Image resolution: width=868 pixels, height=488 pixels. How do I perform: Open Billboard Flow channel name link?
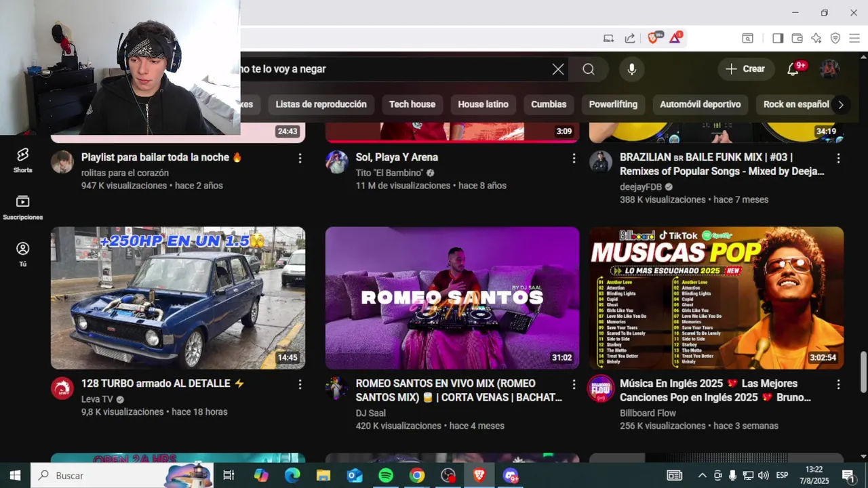click(x=648, y=413)
